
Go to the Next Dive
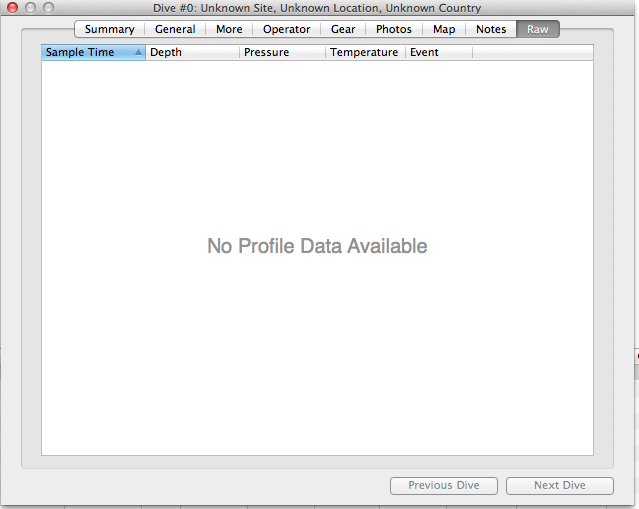tap(560, 486)
